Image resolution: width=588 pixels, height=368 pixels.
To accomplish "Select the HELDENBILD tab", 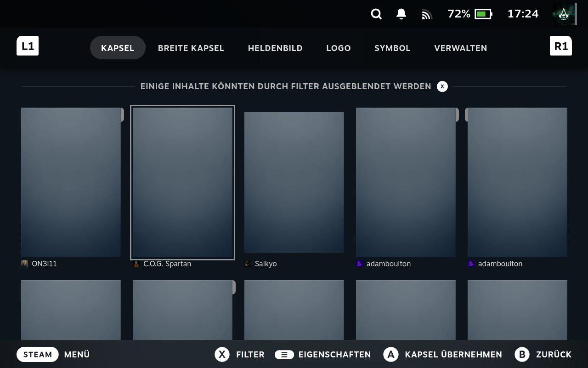I will point(275,48).
